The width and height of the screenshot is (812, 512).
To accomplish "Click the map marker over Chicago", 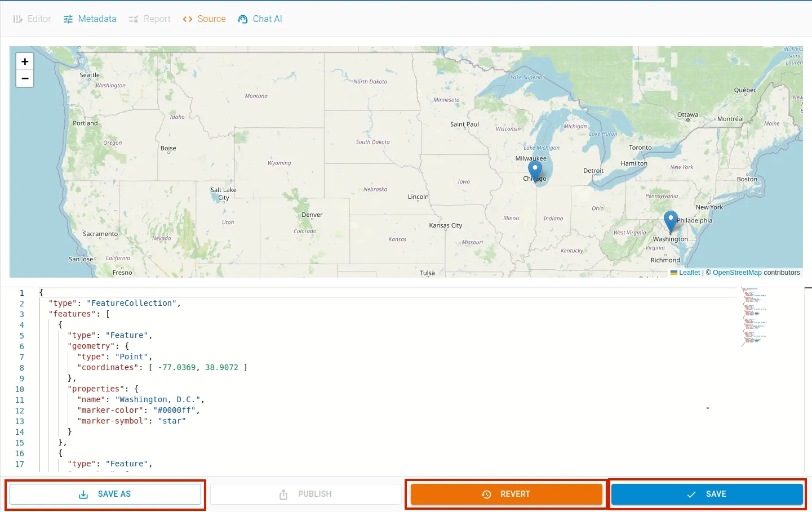I will tap(535, 171).
